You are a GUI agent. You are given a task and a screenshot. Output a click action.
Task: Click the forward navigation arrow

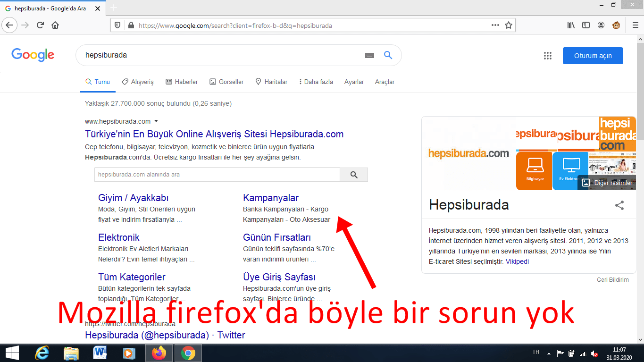click(x=25, y=25)
